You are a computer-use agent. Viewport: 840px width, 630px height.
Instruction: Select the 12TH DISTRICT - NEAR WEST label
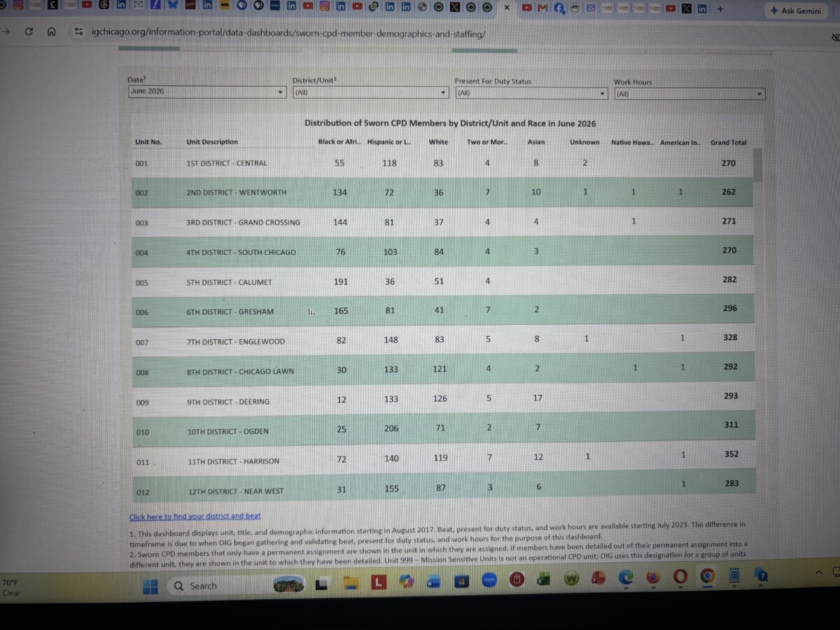tap(236, 491)
